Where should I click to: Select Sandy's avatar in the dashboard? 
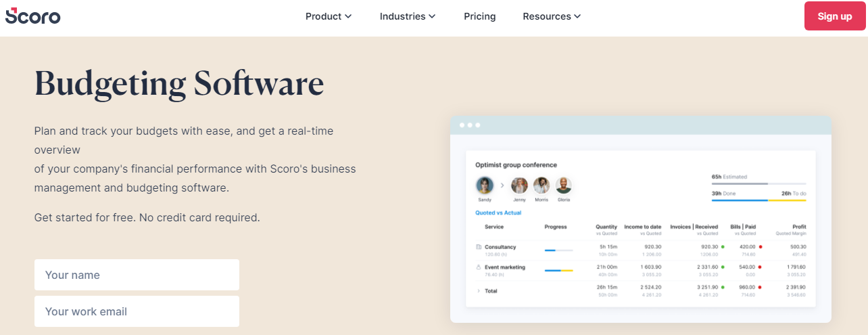484,185
